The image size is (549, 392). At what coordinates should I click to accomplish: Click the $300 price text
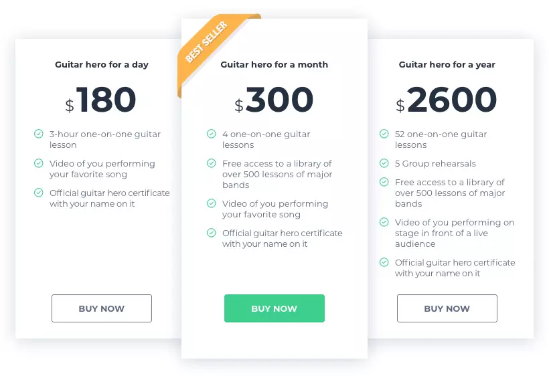[x=274, y=100]
